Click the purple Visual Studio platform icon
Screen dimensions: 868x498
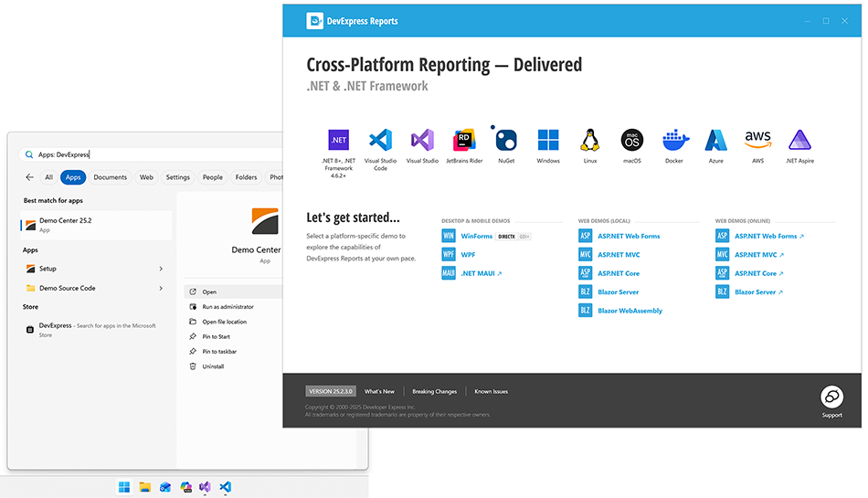pos(422,140)
